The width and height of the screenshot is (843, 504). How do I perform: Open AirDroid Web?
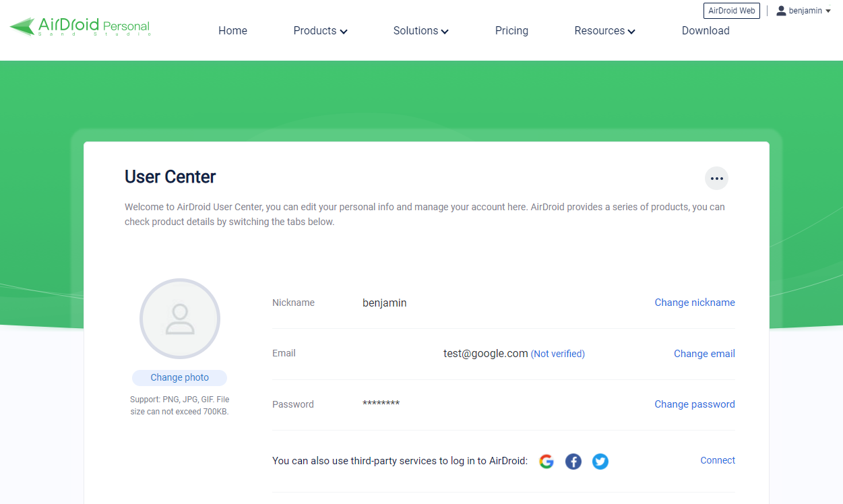click(x=732, y=11)
